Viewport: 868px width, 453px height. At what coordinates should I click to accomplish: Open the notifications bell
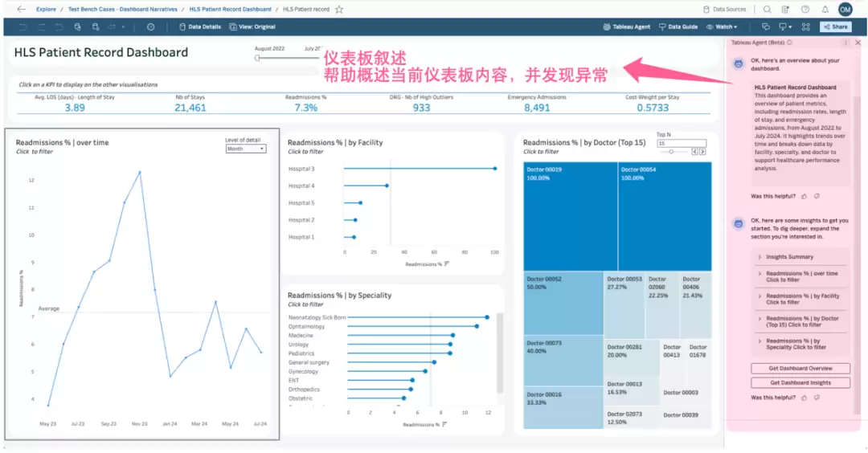coord(825,10)
